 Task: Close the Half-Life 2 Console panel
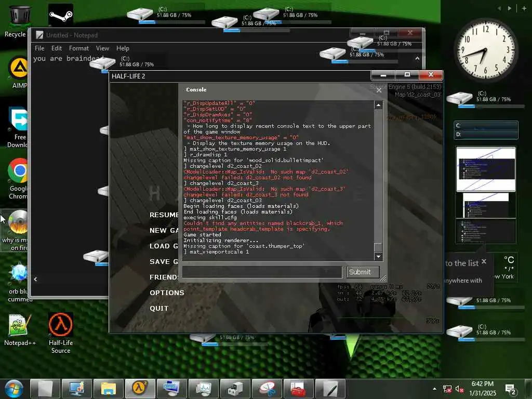[x=379, y=90]
